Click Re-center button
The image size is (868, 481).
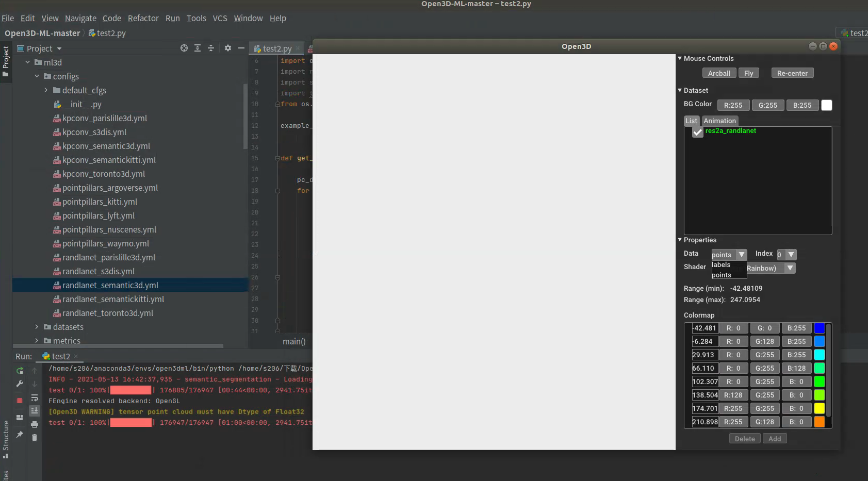[792, 73]
